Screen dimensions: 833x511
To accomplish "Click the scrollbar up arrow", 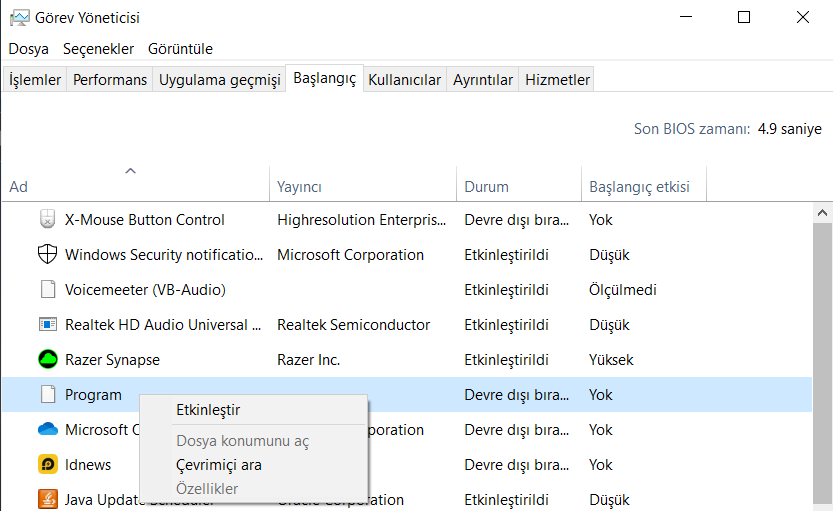I will pyautogui.click(x=822, y=212).
